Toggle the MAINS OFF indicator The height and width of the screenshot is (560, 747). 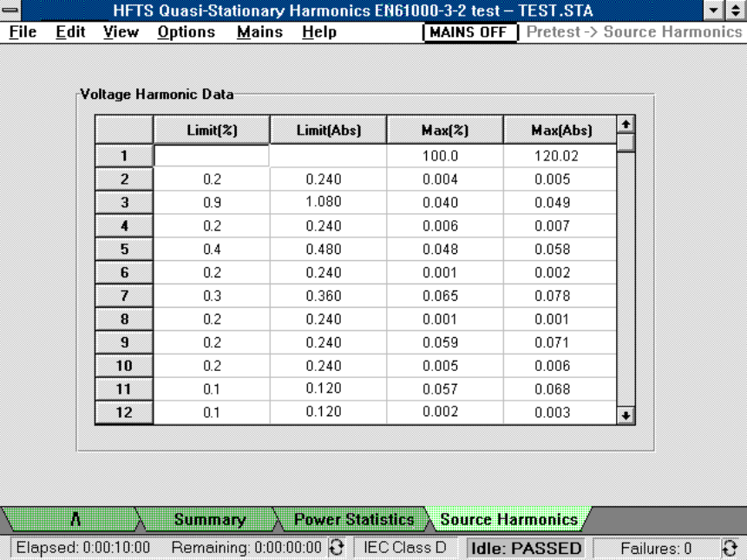point(469,32)
